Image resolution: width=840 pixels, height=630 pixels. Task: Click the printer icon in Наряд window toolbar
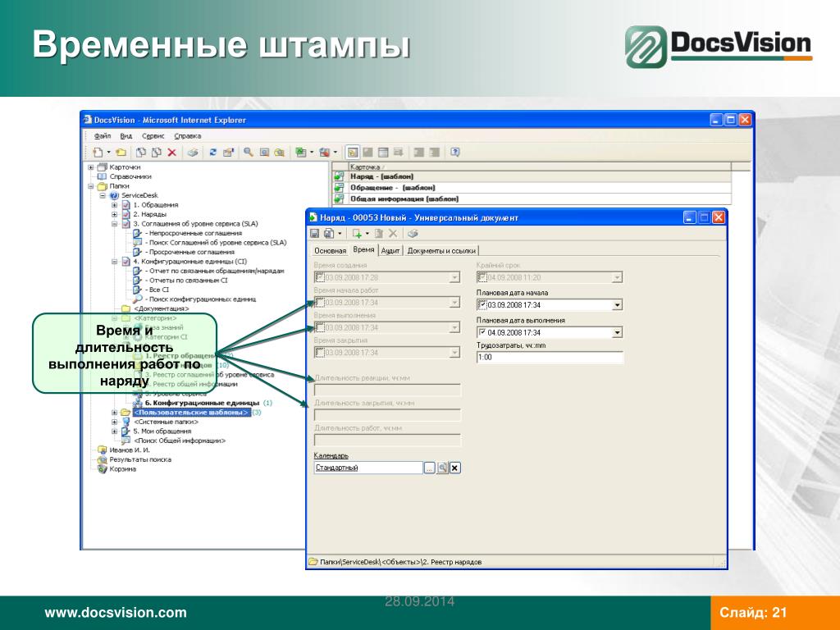point(413,234)
